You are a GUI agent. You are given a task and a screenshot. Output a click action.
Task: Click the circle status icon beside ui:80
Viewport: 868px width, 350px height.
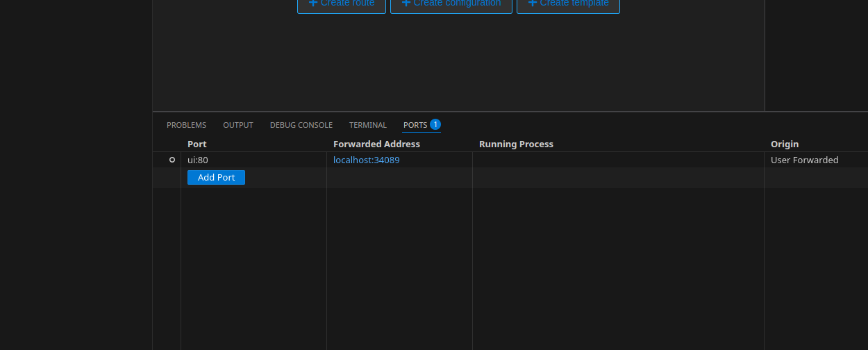(172, 160)
